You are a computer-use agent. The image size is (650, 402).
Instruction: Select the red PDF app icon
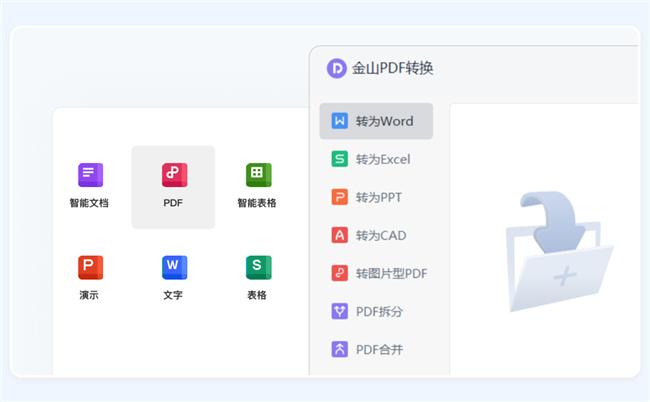click(x=175, y=175)
